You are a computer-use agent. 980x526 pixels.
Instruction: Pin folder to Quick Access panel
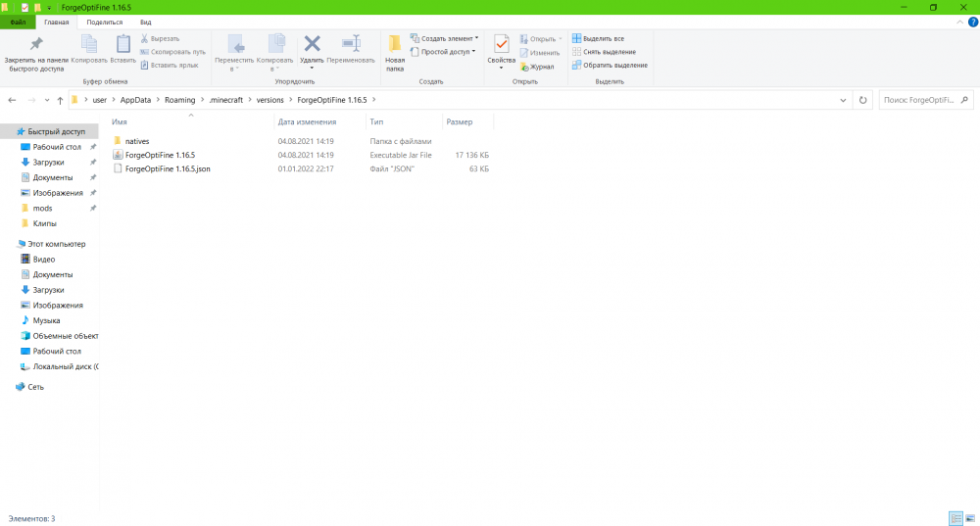click(x=36, y=54)
